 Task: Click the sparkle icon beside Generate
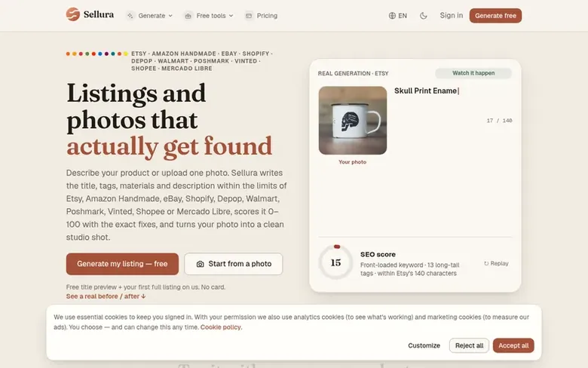point(130,16)
